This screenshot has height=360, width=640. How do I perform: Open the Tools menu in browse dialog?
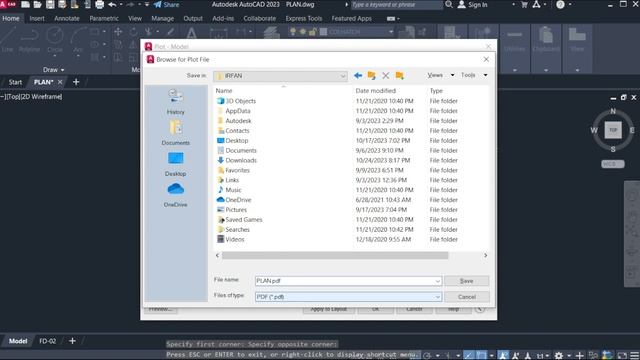coord(474,75)
